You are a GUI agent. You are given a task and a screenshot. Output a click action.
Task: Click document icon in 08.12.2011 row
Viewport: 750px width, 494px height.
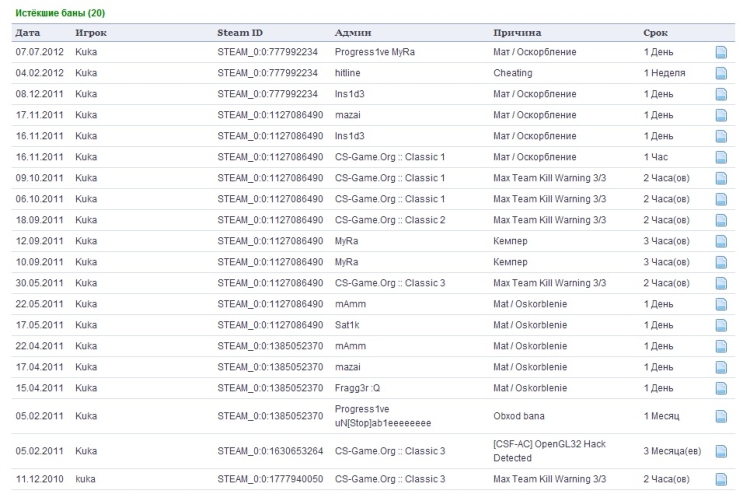[721, 94]
